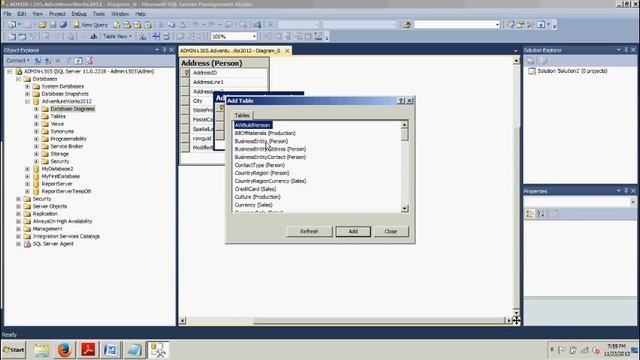Expand the System Databases node
Viewport: 640px width, 360px height.
point(27,87)
